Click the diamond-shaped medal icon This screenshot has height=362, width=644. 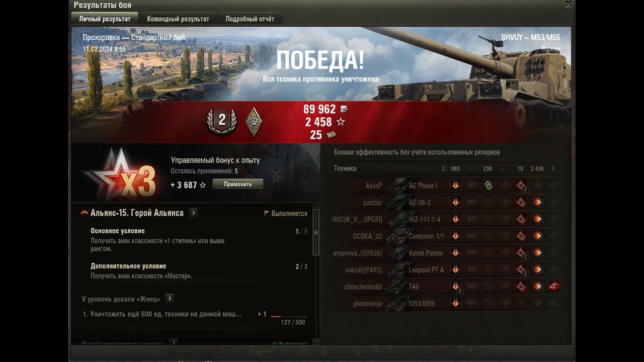(x=254, y=122)
